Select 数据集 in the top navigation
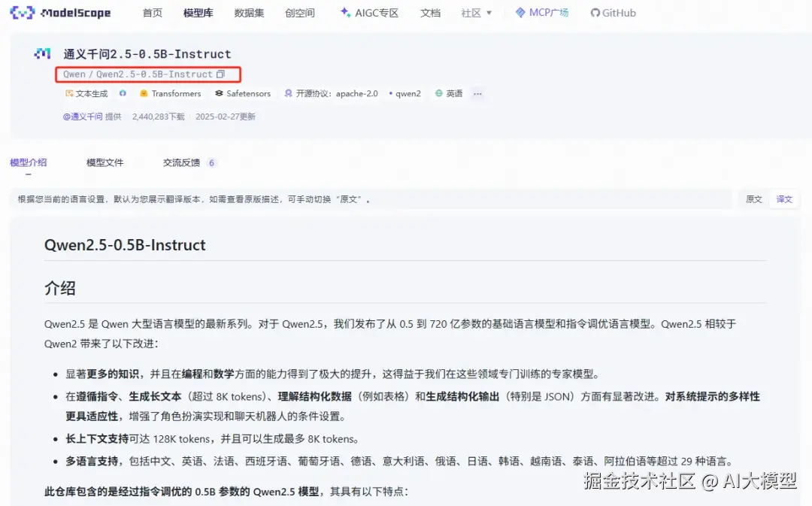 tap(249, 12)
